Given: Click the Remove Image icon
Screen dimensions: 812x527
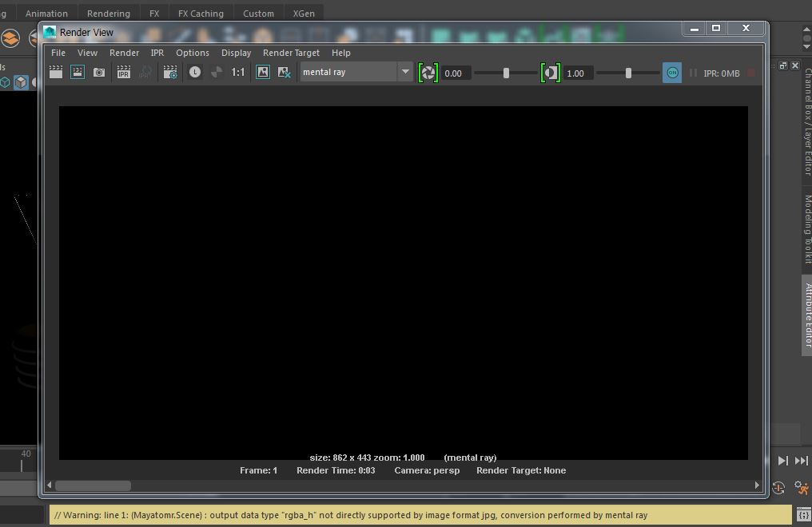Looking at the screenshot, I should pyautogui.click(x=284, y=73).
